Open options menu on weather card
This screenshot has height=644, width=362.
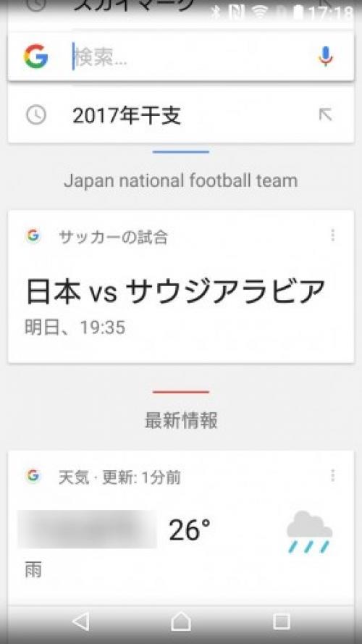pos(332,476)
